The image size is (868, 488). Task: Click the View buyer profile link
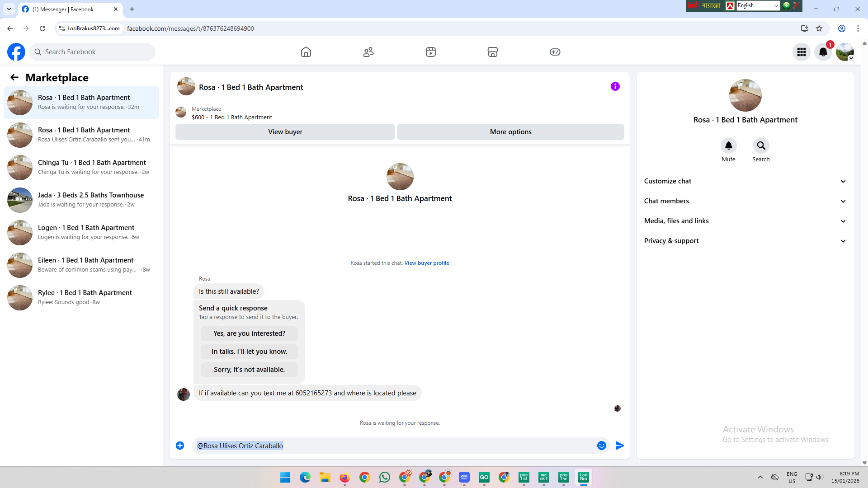tap(426, 263)
